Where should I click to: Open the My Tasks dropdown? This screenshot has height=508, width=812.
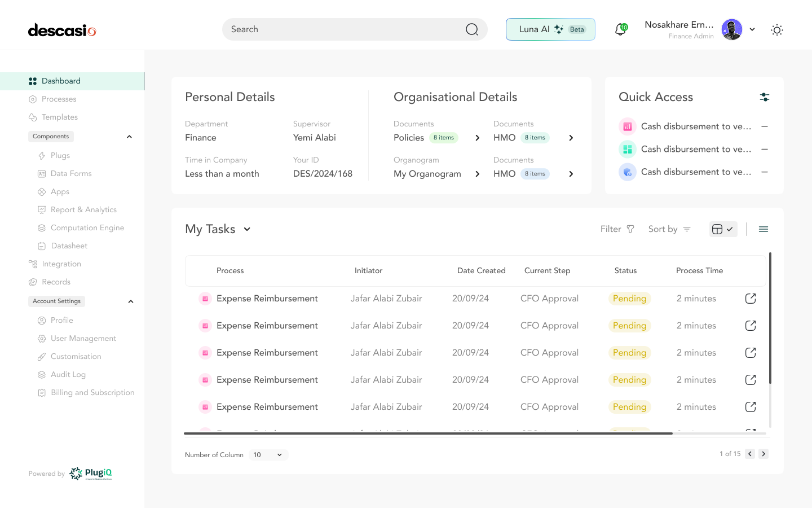(246, 229)
